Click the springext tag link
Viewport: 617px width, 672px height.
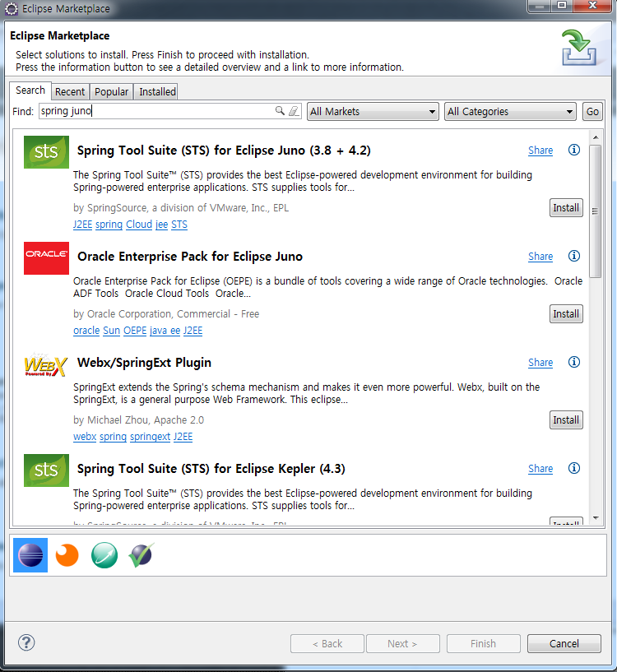(150, 437)
